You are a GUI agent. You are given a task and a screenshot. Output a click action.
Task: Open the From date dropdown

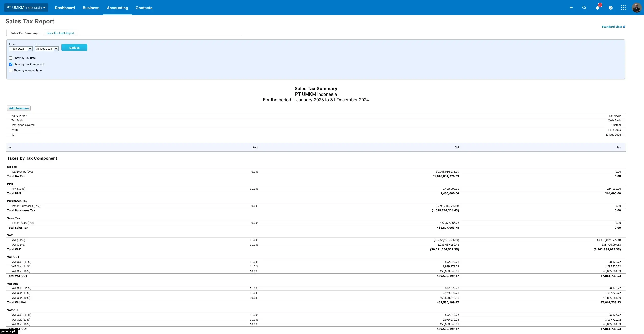point(30,49)
